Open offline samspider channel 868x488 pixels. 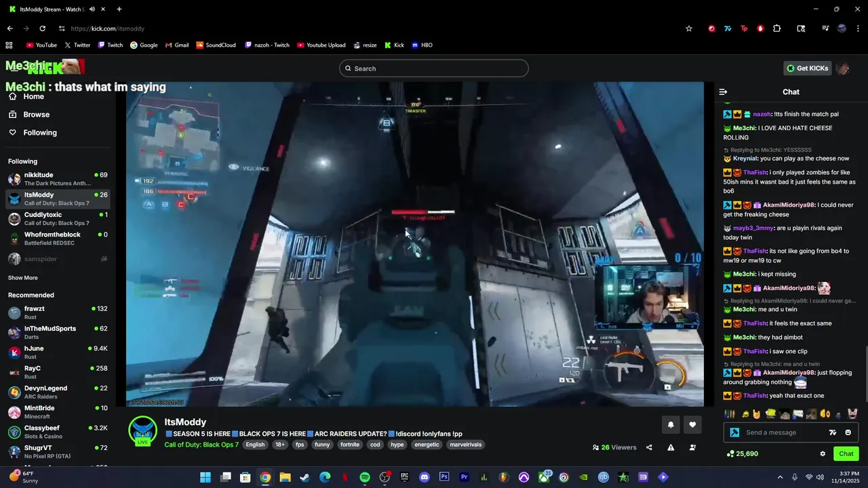58,259
